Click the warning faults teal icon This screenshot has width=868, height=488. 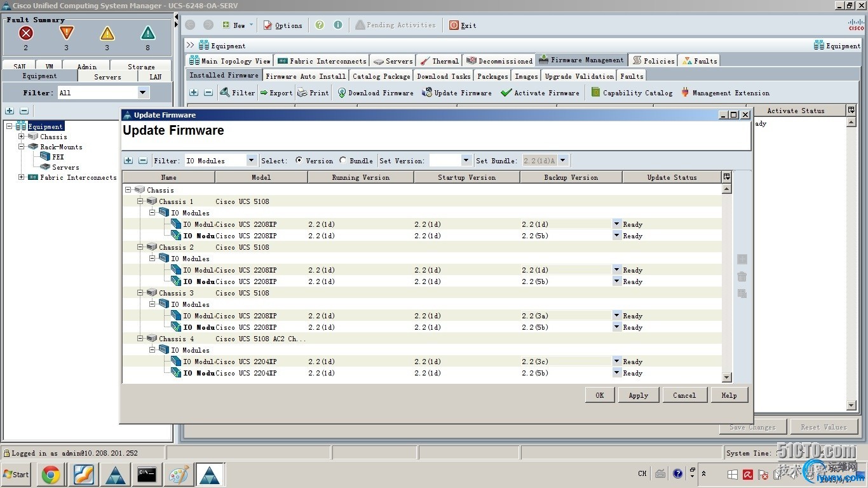click(x=148, y=33)
